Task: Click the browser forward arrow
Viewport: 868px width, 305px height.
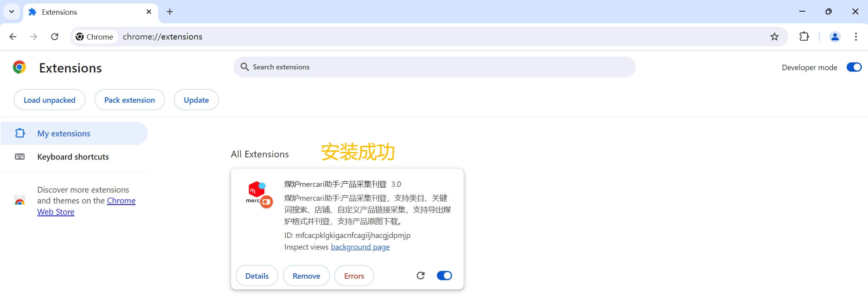Action: (34, 36)
